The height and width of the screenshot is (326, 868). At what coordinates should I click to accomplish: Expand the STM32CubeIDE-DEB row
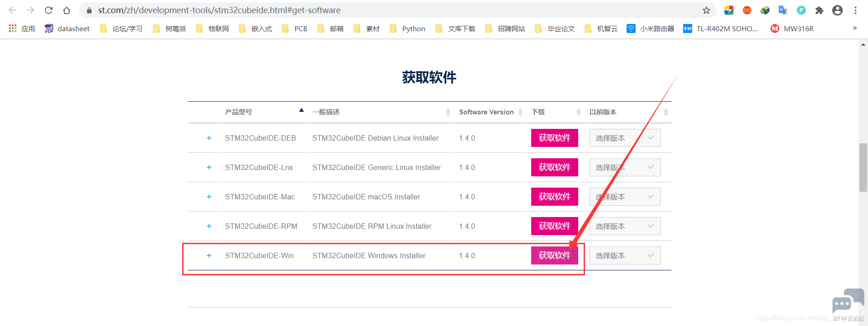point(209,138)
